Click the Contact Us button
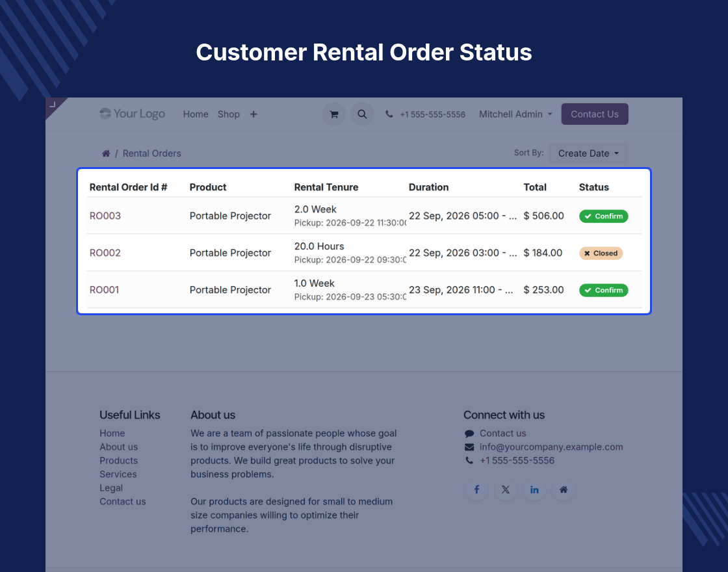This screenshot has height=572, width=728. click(594, 114)
